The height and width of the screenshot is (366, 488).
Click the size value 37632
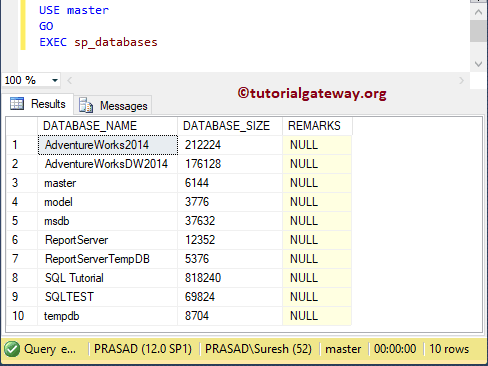click(200, 221)
